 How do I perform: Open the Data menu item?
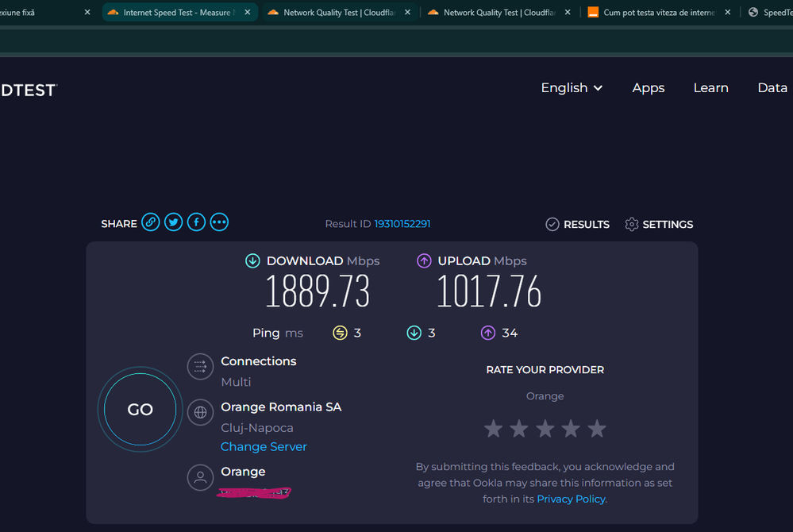(772, 88)
